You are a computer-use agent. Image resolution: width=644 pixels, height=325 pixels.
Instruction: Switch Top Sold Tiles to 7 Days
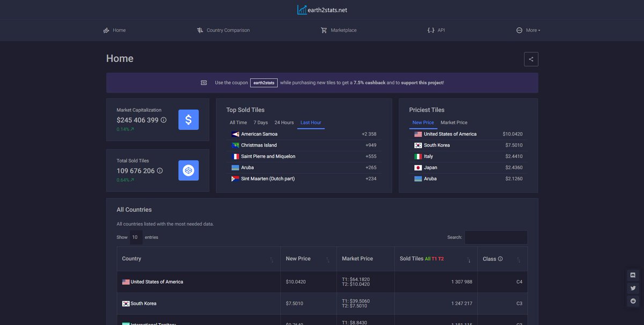261,122
